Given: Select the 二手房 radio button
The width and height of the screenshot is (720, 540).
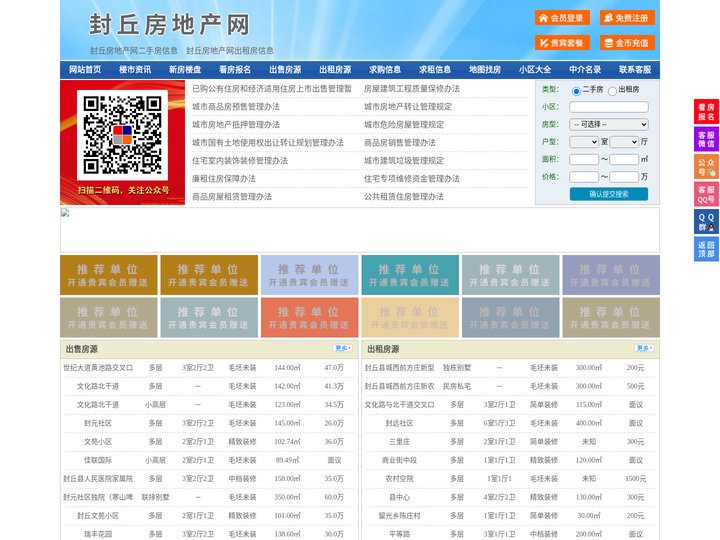Looking at the screenshot, I should point(576,91).
